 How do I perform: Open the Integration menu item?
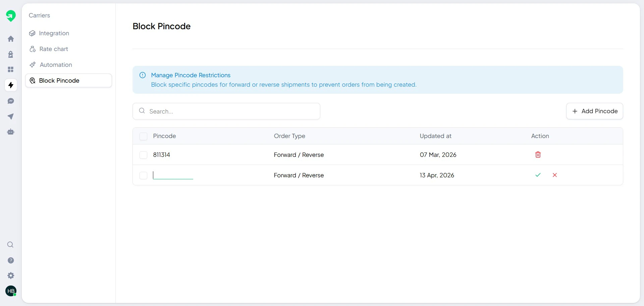pyautogui.click(x=54, y=33)
